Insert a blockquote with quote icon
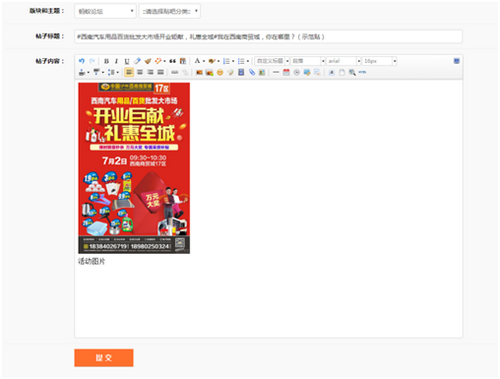The height and width of the screenshot is (379, 500). point(172,61)
